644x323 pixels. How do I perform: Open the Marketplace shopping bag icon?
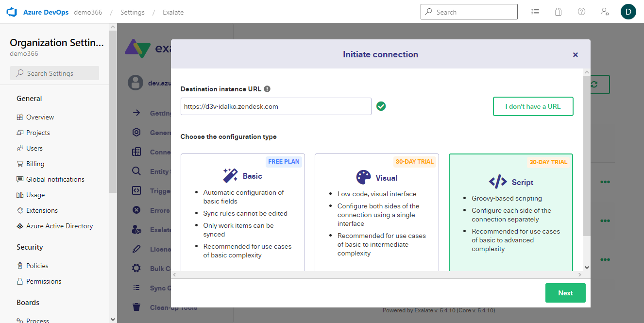[559, 12]
